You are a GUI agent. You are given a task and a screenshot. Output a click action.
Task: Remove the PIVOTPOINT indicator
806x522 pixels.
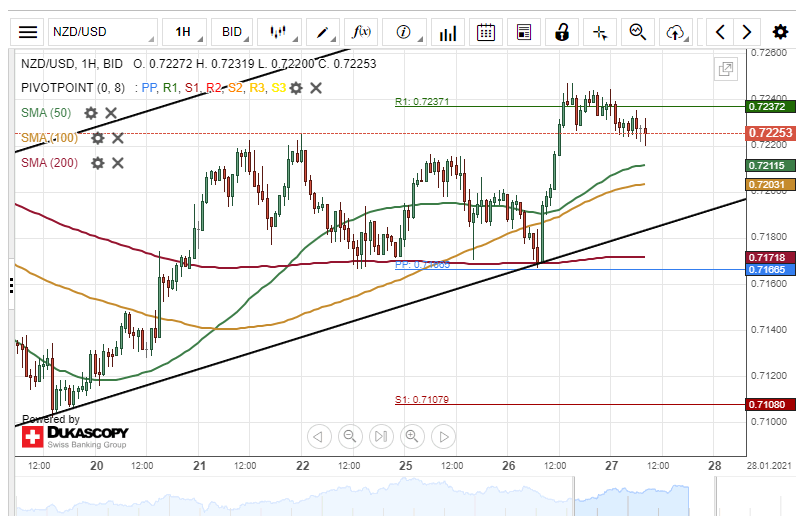(x=316, y=88)
